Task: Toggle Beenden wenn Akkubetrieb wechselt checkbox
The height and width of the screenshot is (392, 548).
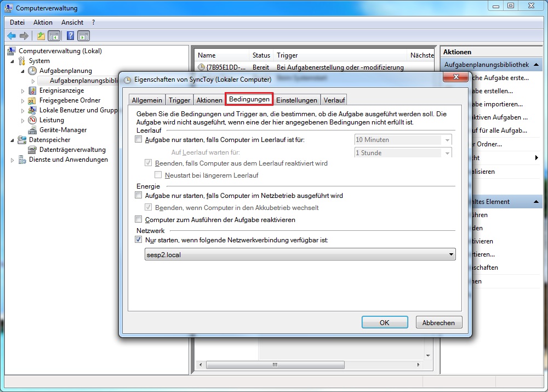Action: (148, 207)
